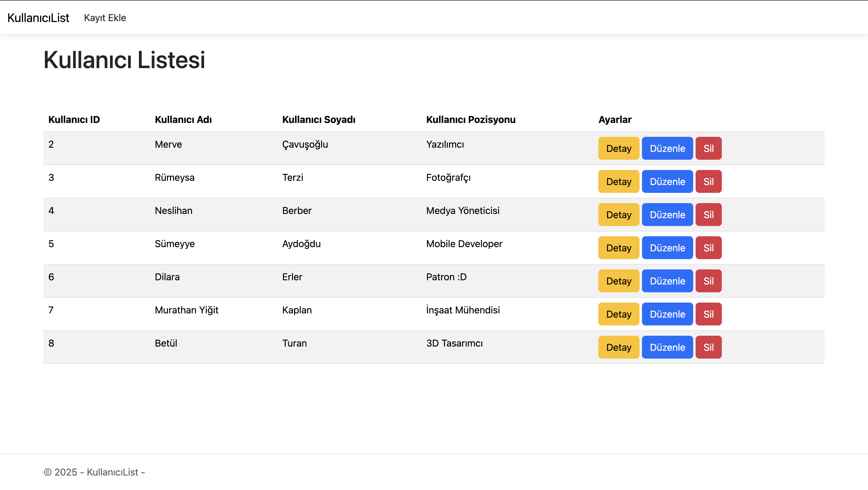Open Detay for Betül Turan

pyautogui.click(x=618, y=347)
